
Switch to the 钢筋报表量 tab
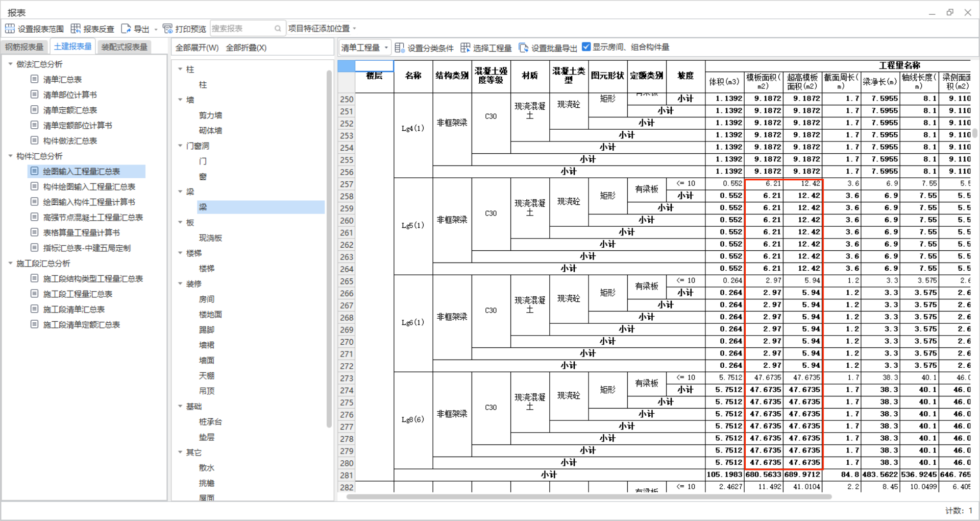(24, 47)
